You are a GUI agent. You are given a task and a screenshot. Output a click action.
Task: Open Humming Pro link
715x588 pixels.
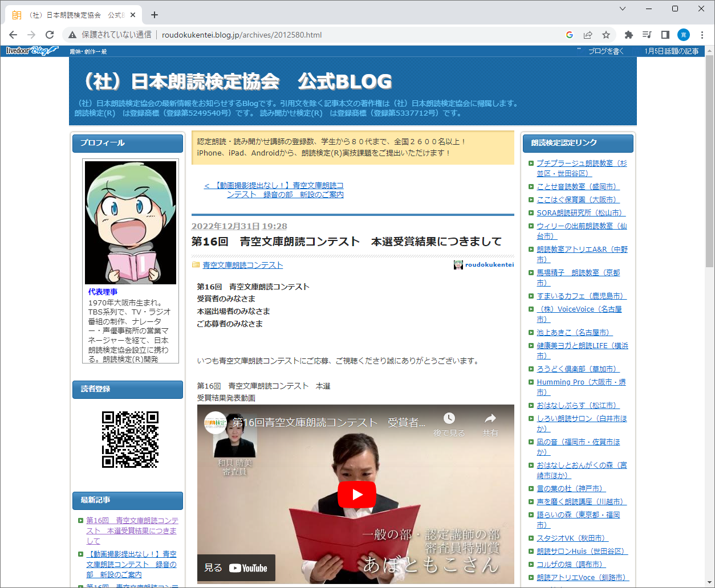pyautogui.click(x=581, y=387)
